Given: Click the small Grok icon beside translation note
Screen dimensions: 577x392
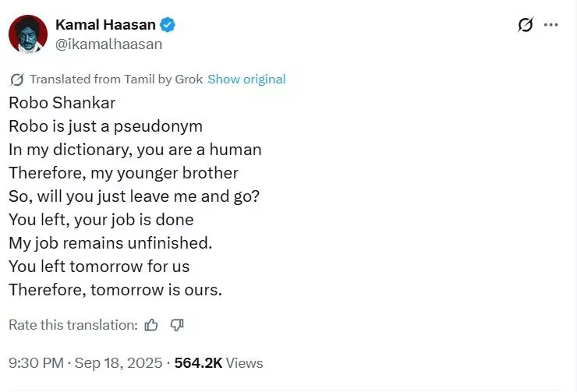Looking at the screenshot, I should (16, 79).
